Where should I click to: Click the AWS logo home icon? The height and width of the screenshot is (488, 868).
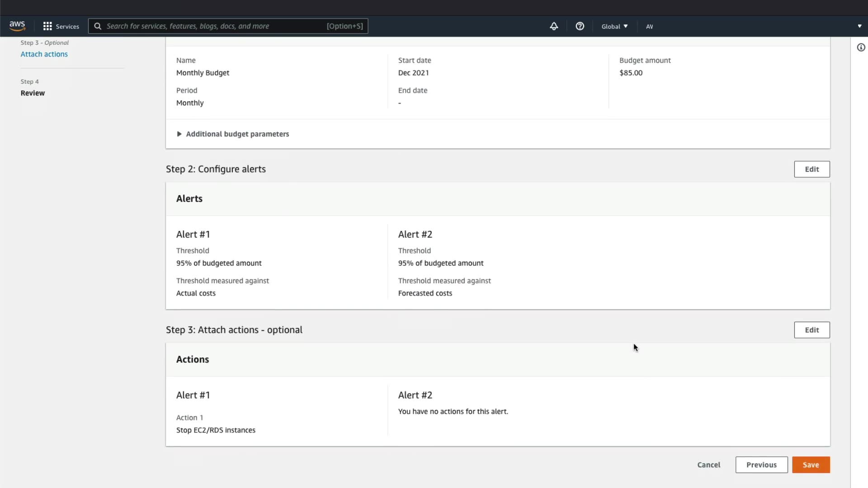tap(17, 26)
